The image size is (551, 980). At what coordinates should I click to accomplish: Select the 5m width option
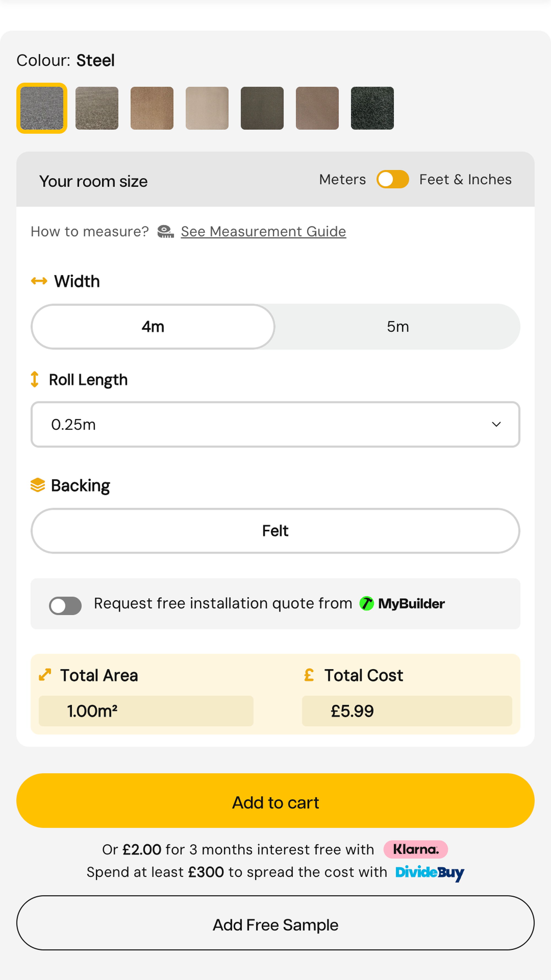[x=398, y=326]
